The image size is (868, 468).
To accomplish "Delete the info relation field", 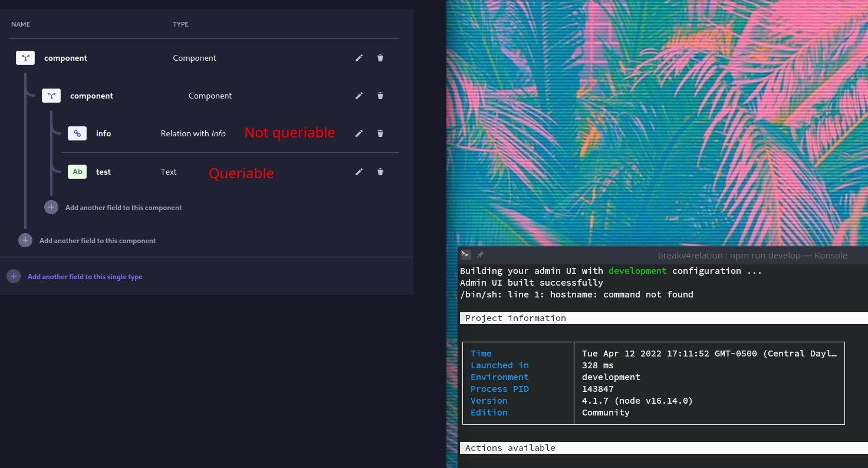I will [x=380, y=133].
